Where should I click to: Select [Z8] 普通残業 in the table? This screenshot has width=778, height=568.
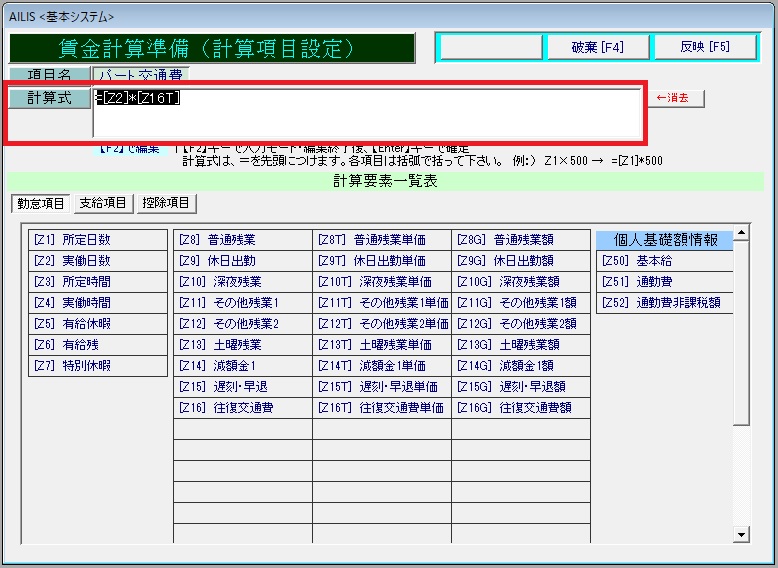click(242, 240)
